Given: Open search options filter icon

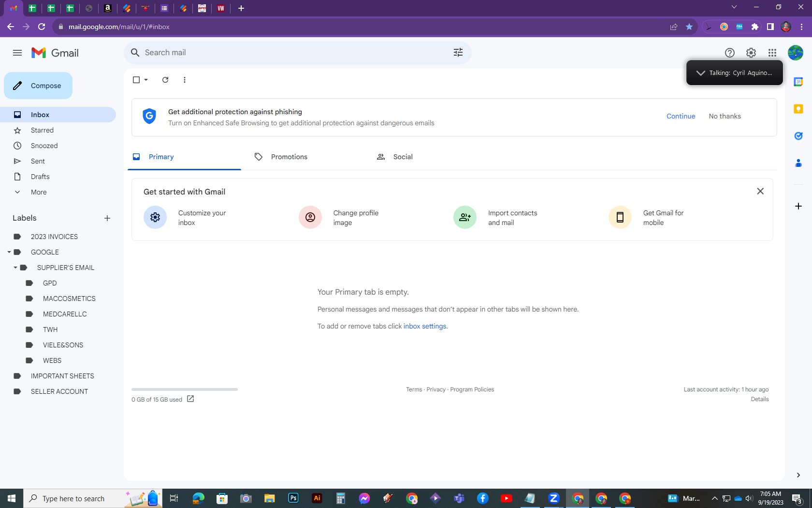Looking at the screenshot, I should pyautogui.click(x=458, y=52).
